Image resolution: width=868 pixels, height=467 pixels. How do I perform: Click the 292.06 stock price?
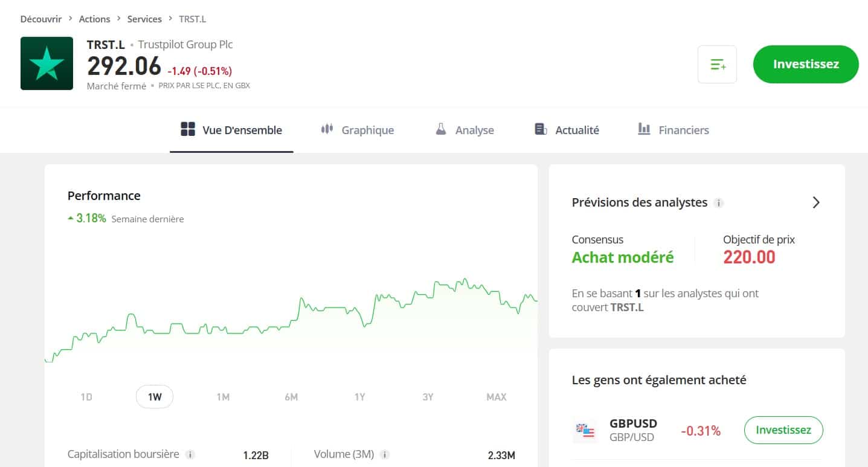pyautogui.click(x=124, y=66)
